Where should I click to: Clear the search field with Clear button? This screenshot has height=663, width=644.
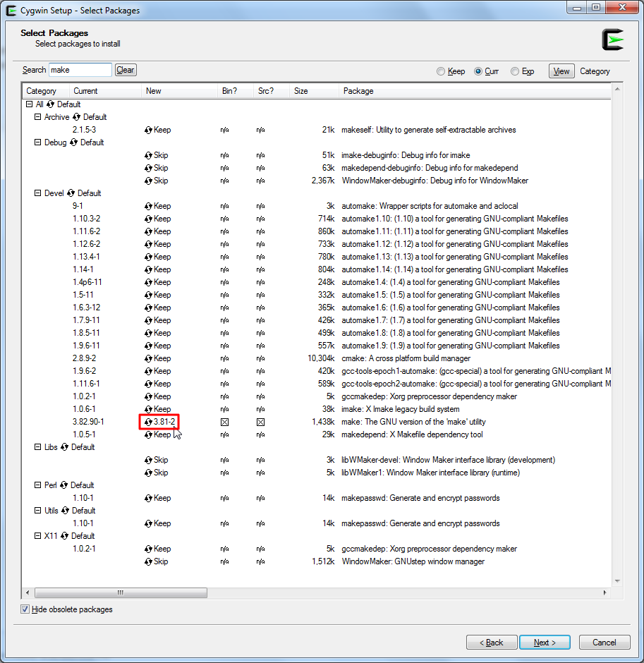[126, 70]
